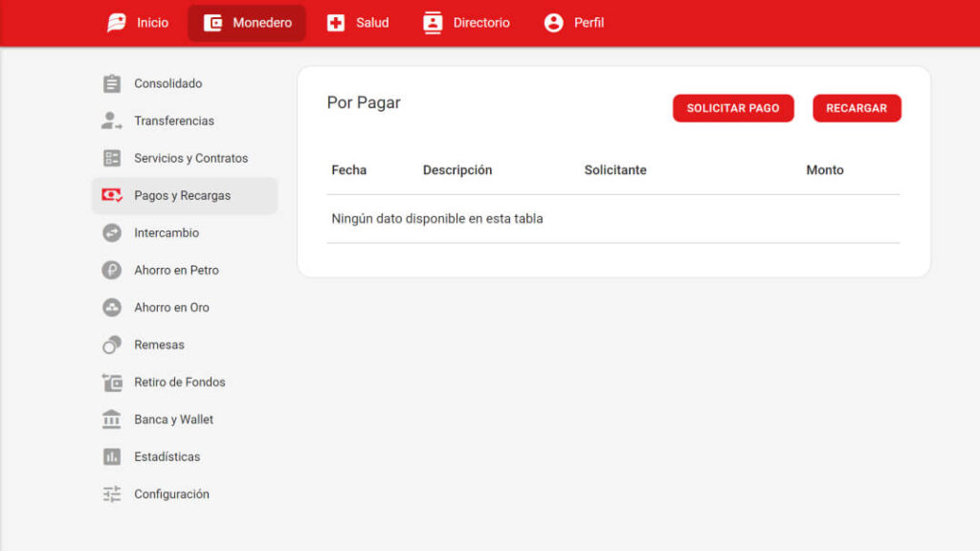Click the SOLICITAR PAGO button
The width and height of the screenshot is (980, 551).
click(733, 108)
